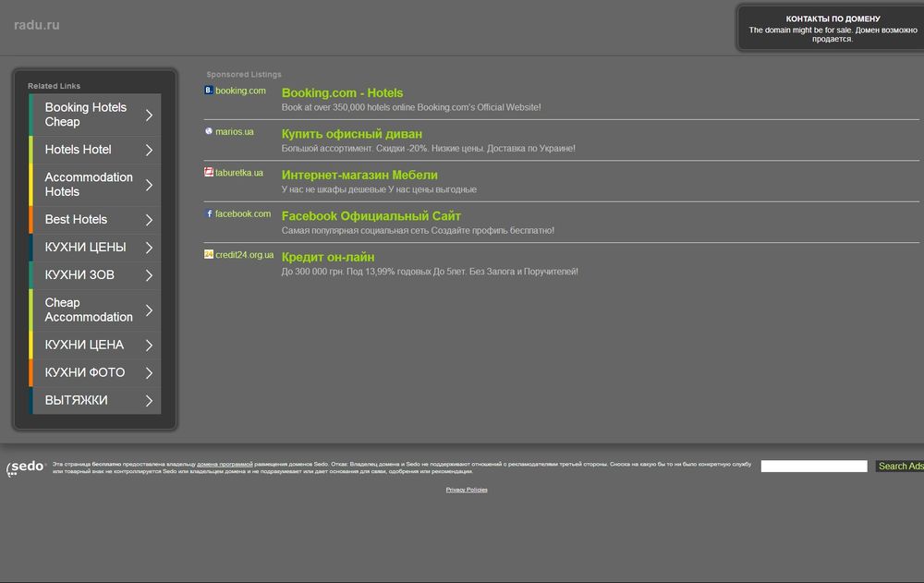Click До 300 000 грн ad description
Screen dimensions: 924x583
coord(430,272)
